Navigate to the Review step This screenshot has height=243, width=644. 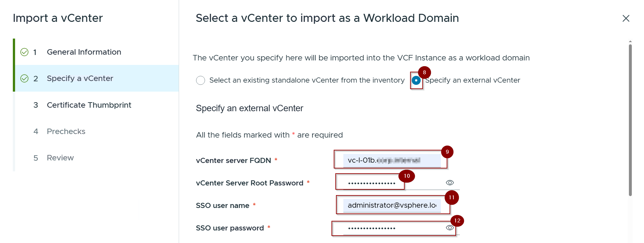(x=60, y=158)
